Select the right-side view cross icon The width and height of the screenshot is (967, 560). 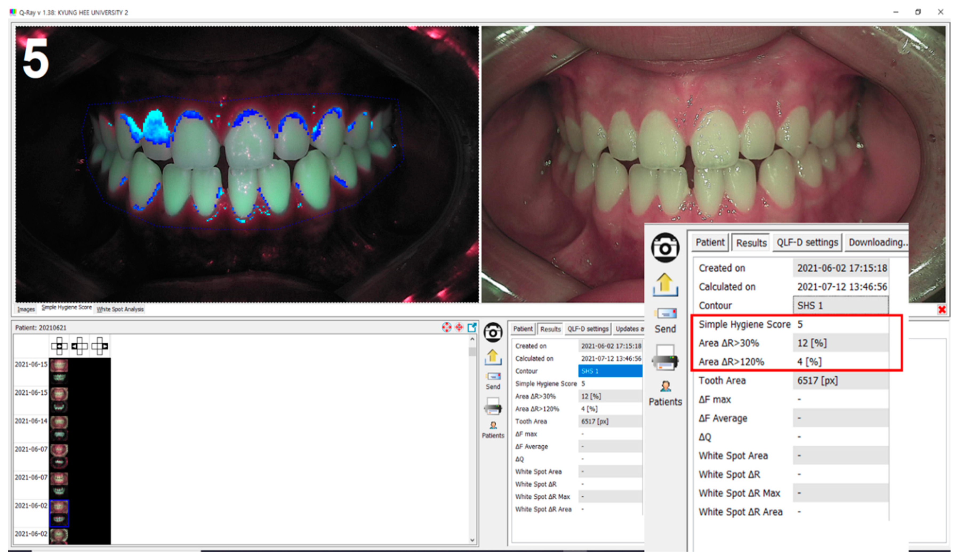point(100,346)
